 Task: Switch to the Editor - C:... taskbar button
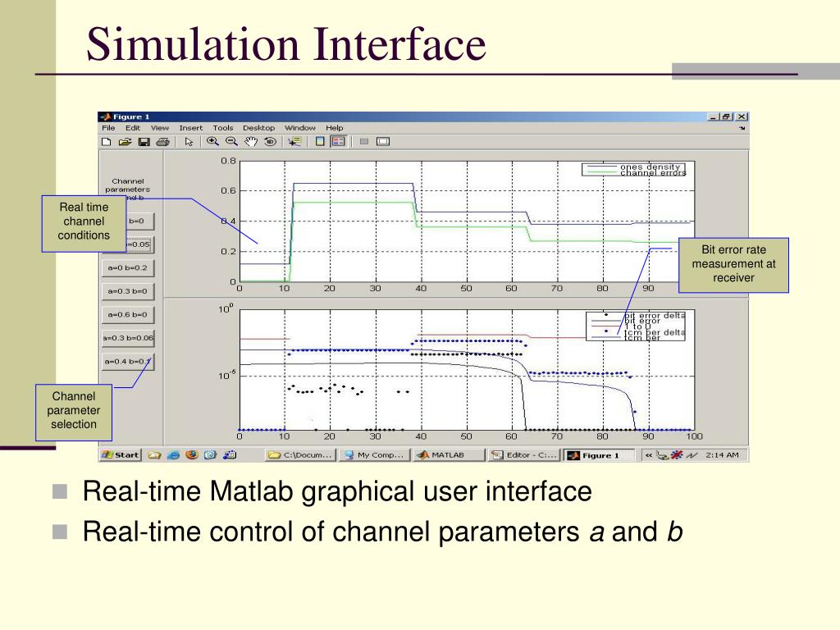(524, 454)
